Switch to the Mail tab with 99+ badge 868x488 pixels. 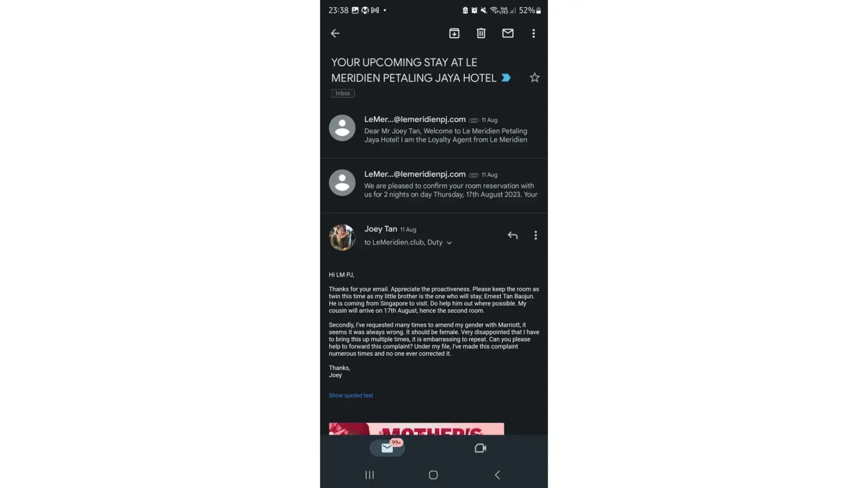(387, 447)
